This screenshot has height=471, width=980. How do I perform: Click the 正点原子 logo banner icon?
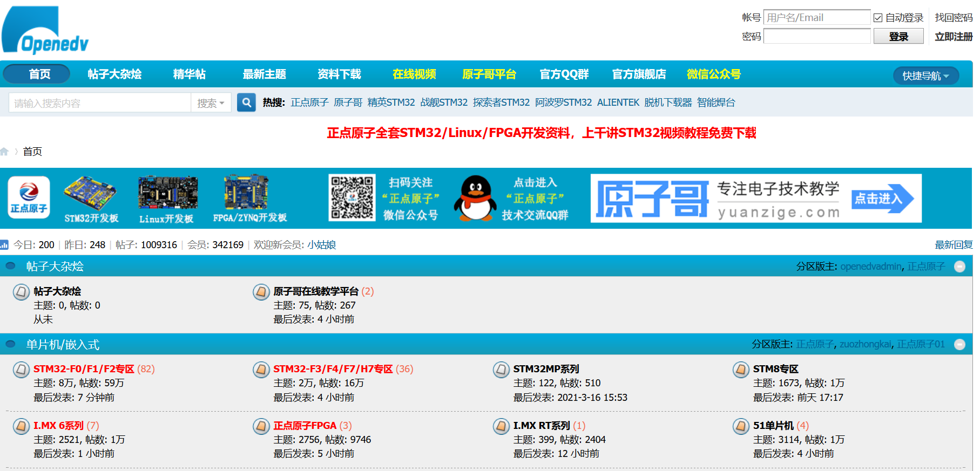[29, 197]
